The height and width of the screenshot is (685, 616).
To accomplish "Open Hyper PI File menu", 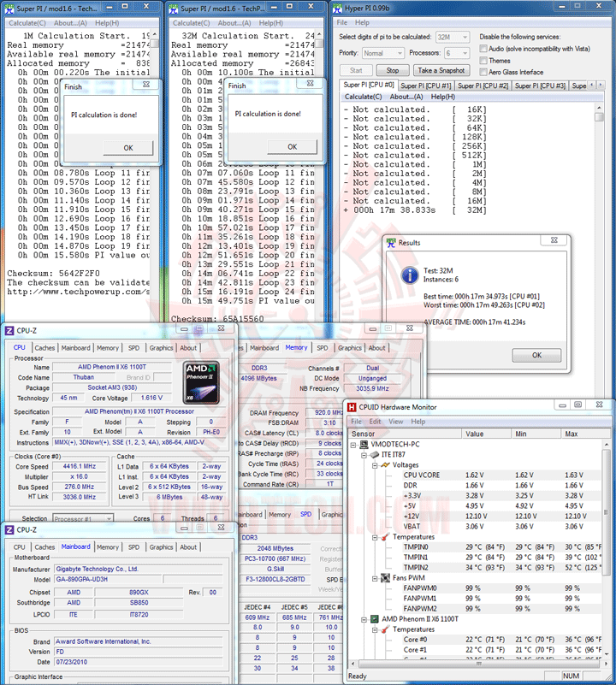I will click(x=342, y=23).
